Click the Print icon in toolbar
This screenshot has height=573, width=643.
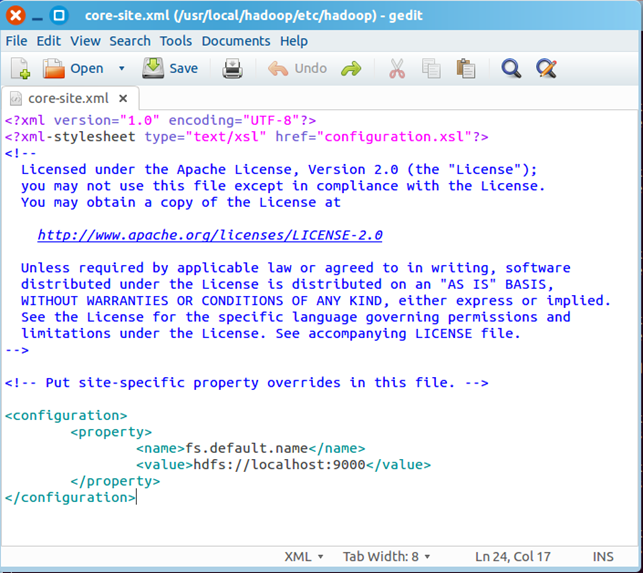[232, 68]
